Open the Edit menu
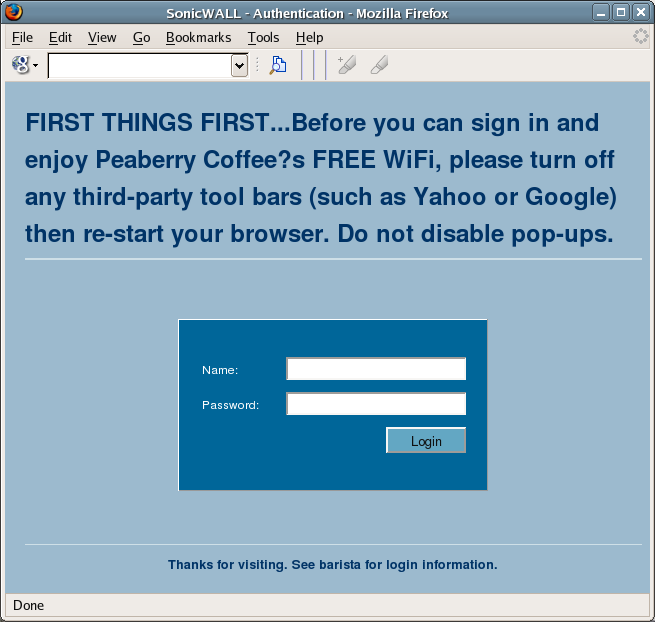Screen dimensions: 655x622 [x=60, y=37]
